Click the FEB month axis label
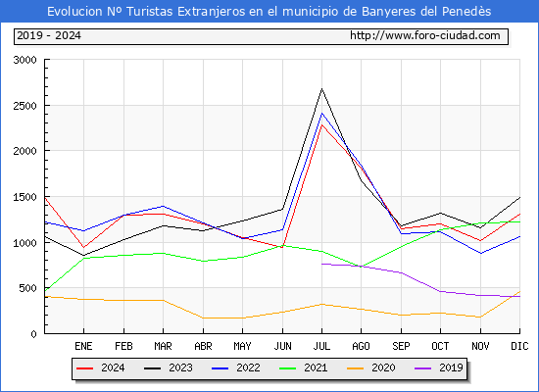The image size is (539, 392). pyautogui.click(x=123, y=346)
